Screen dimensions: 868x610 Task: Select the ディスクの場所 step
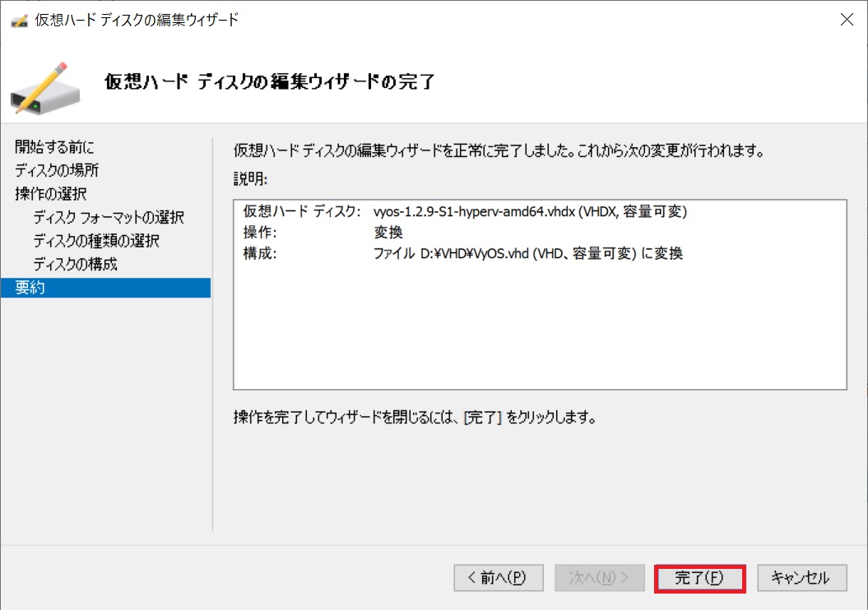pyautogui.click(x=57, y=170)
